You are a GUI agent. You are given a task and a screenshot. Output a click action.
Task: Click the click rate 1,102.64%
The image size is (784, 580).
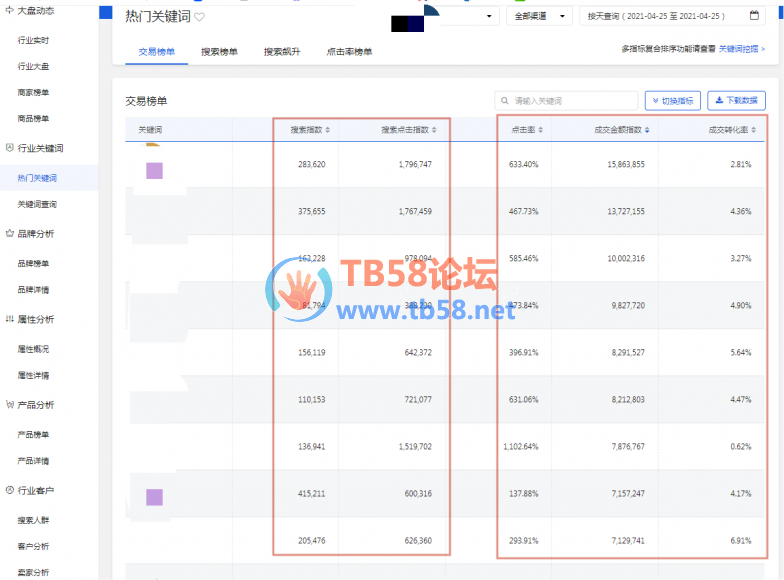click(x=520, y=446)
